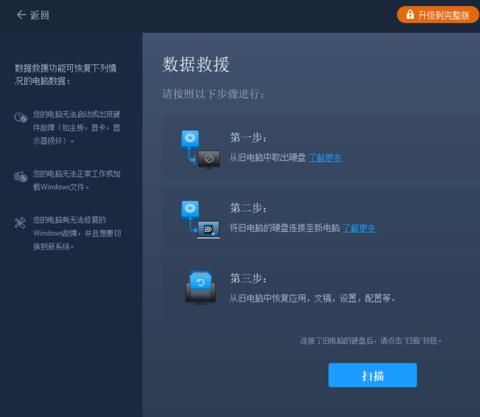Click the wrench and screwdriver icon
Viewport: 480px width, 417px height.
20,223
